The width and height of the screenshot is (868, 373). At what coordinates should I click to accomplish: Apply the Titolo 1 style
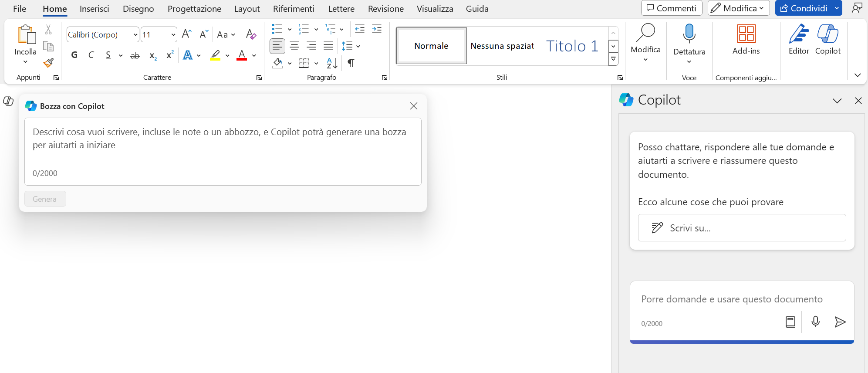572,46
